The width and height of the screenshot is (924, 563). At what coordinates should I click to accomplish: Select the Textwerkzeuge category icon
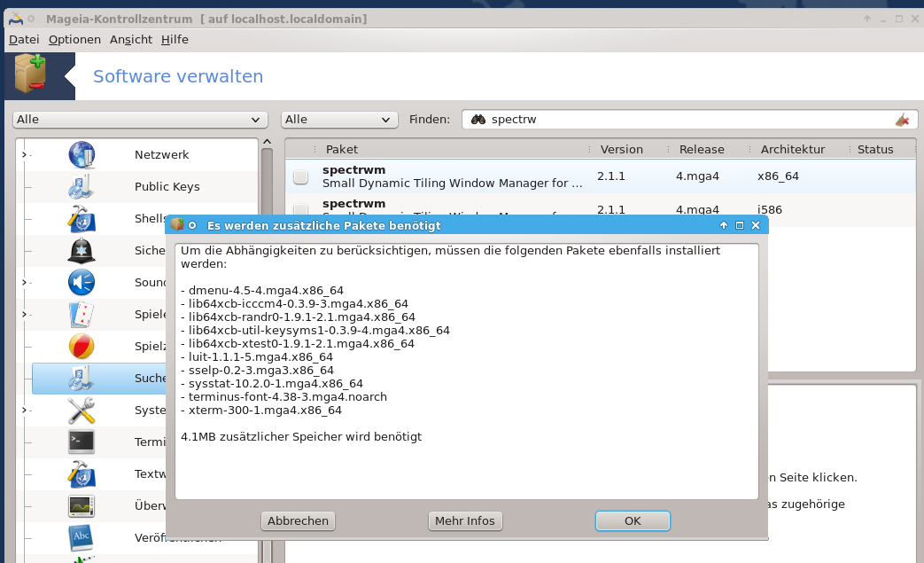(x=82, y=474)
